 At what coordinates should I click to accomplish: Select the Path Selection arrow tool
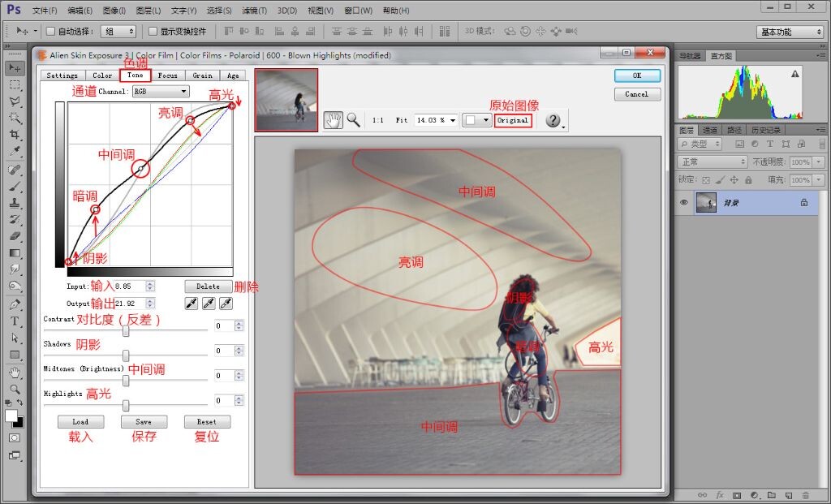pyautogui.click(x=15, y=338)
